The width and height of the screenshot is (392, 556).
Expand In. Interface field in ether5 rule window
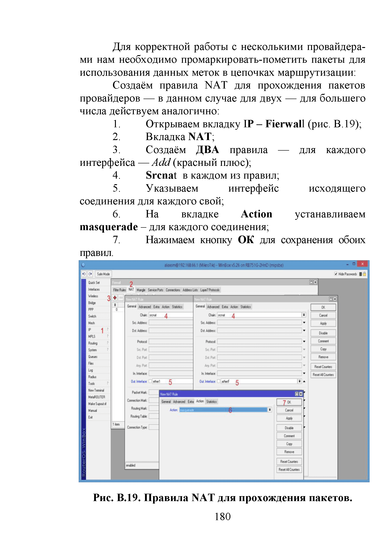tap(304, 373)
